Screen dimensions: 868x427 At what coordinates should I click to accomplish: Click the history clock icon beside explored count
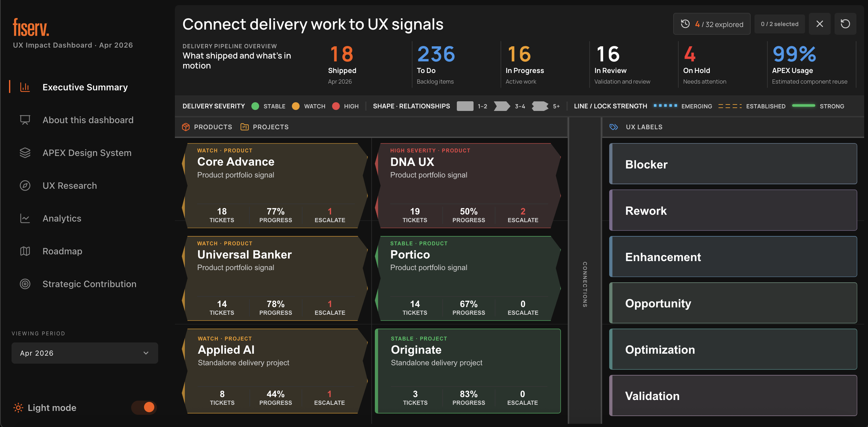click(x=685, y=24)
